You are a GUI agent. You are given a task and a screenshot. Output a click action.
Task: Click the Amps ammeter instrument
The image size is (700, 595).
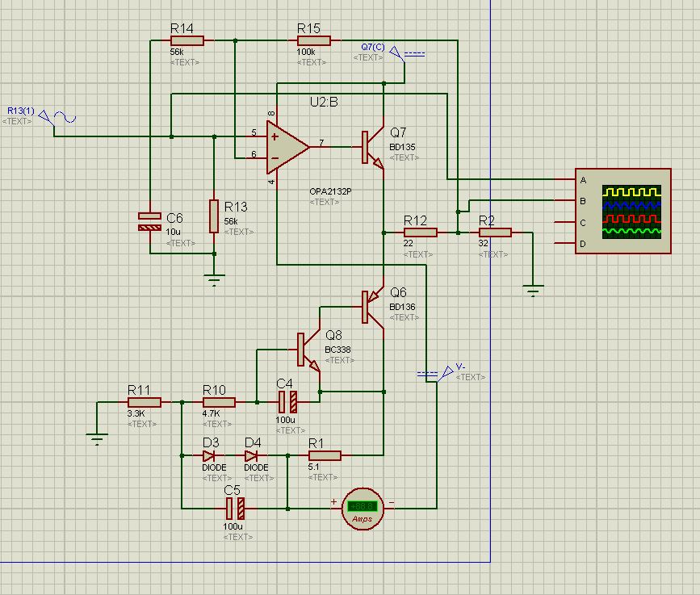click(x=363, y=509)
